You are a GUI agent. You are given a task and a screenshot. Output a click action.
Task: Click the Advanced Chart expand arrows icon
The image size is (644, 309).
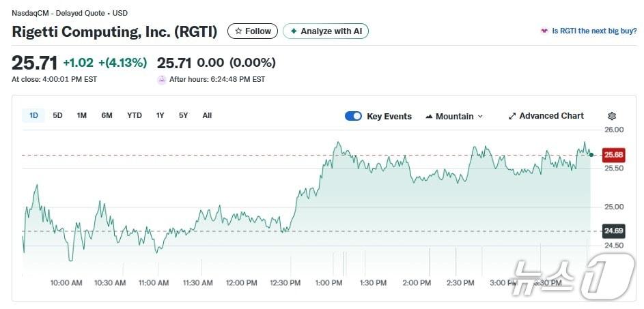pyautogui.click(x=512, y=116)
